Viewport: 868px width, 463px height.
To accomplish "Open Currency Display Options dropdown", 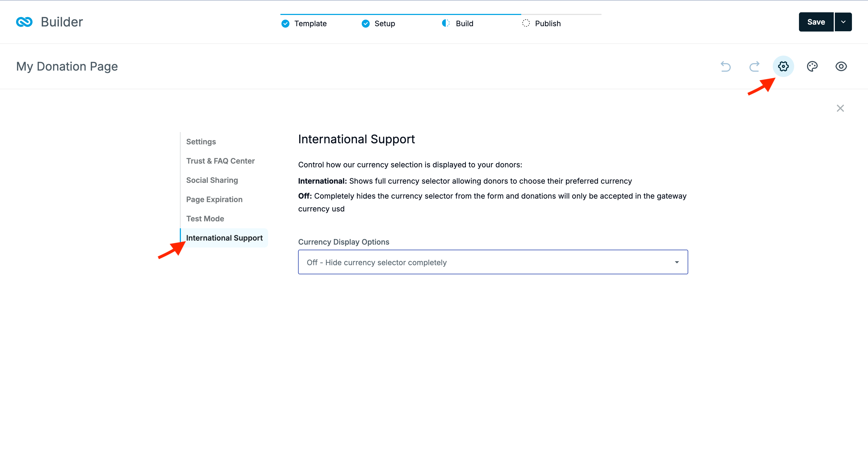I will pos(493,262).
